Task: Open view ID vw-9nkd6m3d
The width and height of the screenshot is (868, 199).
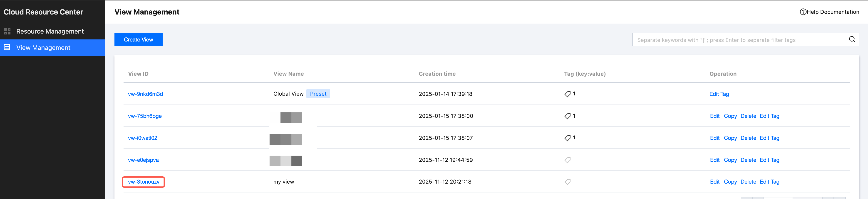Action: pos(145,94)
